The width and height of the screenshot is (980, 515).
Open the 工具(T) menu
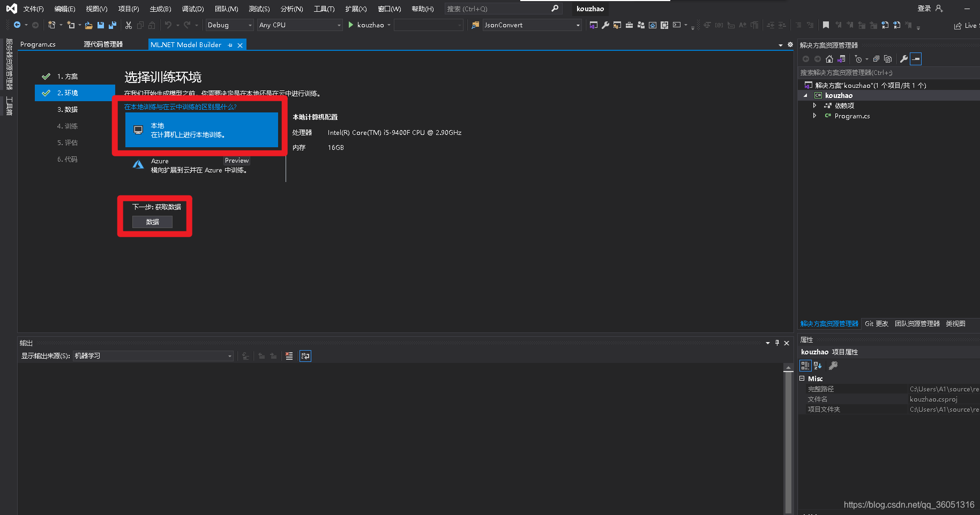[x=324, y=9]
